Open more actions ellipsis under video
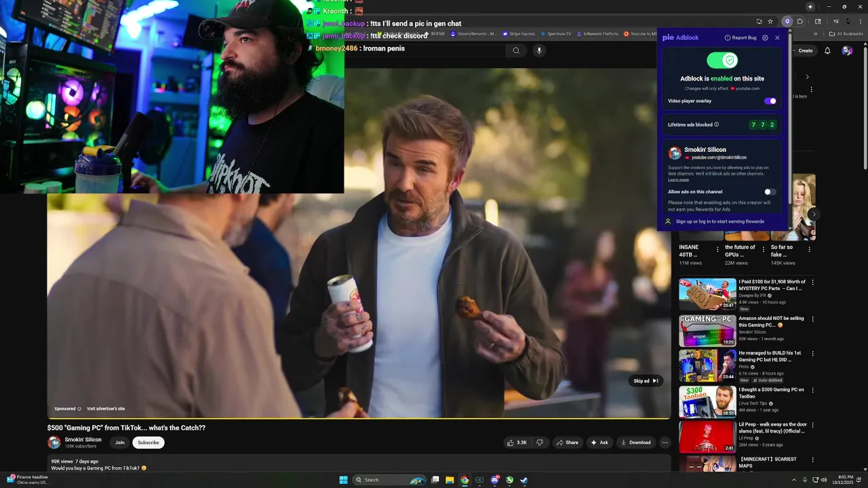The height and width of the screenshot is (488, 868). (665, 443)
